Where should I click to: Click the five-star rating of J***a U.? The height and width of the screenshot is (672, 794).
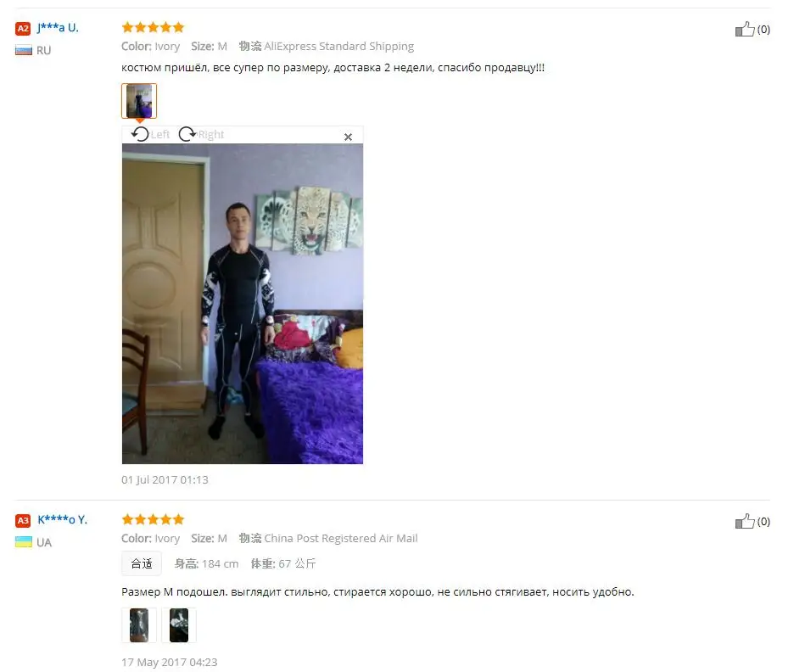point(153,27)
